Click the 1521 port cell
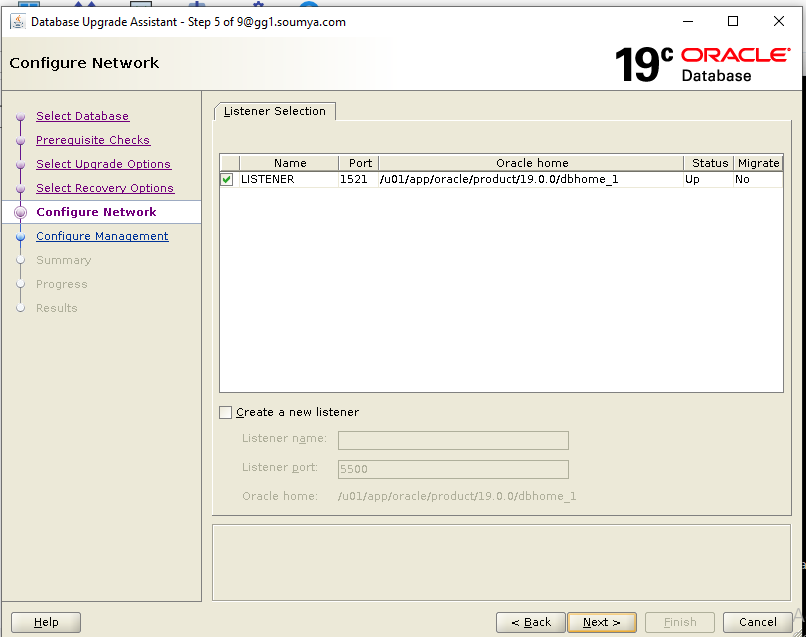 pos(358,179)
